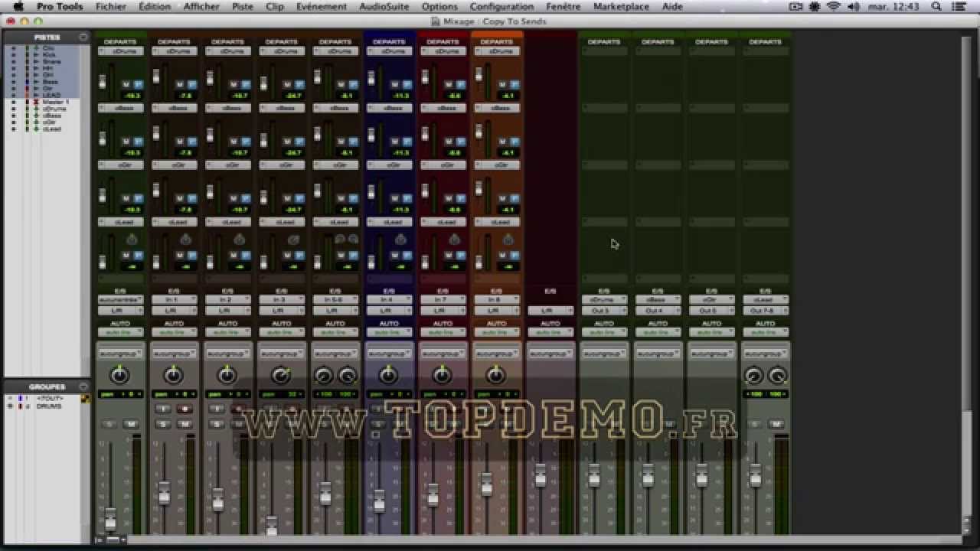
Task: Solo the aucune entrée channel
Action: [109, 424]
